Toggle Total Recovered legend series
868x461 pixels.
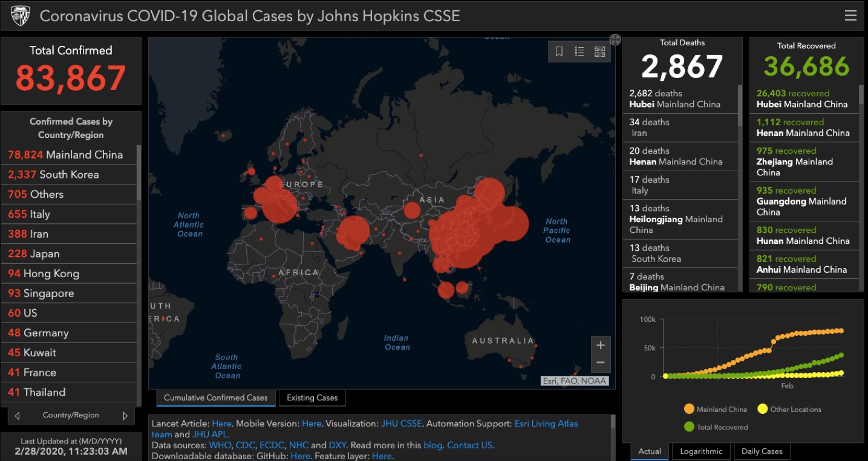(x=716, y=427)
